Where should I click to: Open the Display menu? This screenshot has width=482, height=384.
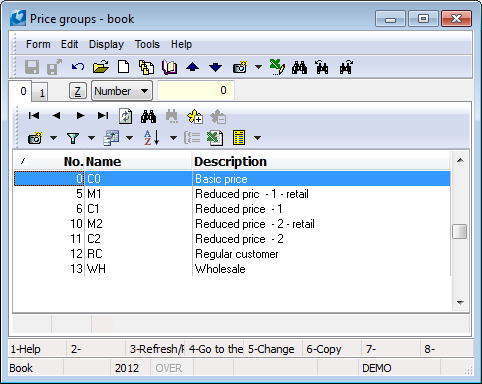[x=106, y=44]
